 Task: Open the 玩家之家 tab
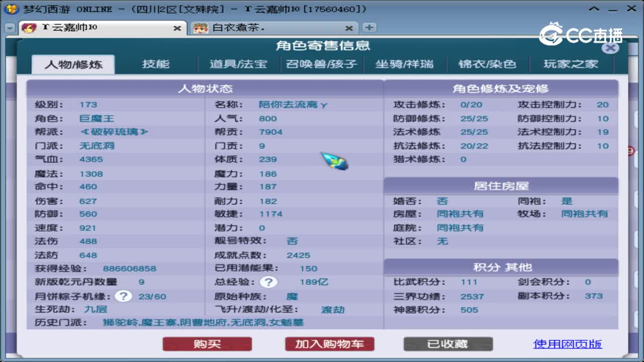[571, 64]
